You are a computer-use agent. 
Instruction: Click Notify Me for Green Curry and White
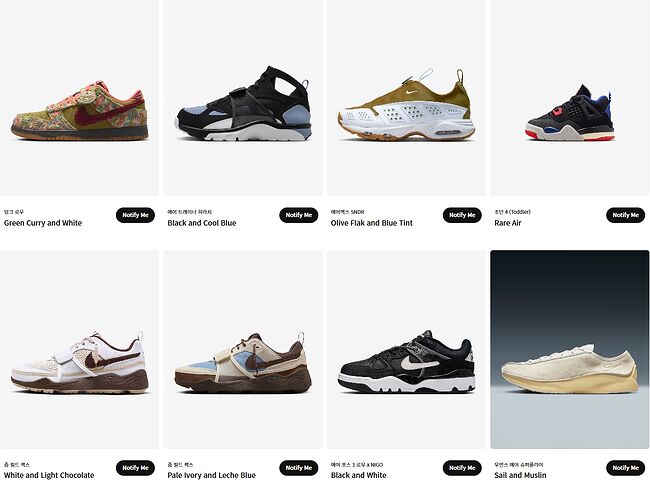135,215
